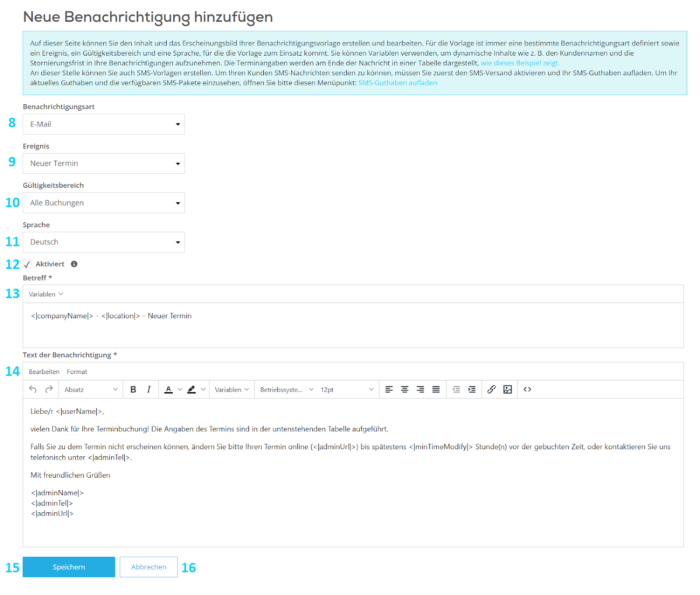Open the Benachrichtigungsart E-Mail dropdown
The image size is (700, 595).
[x=104, y=124]
